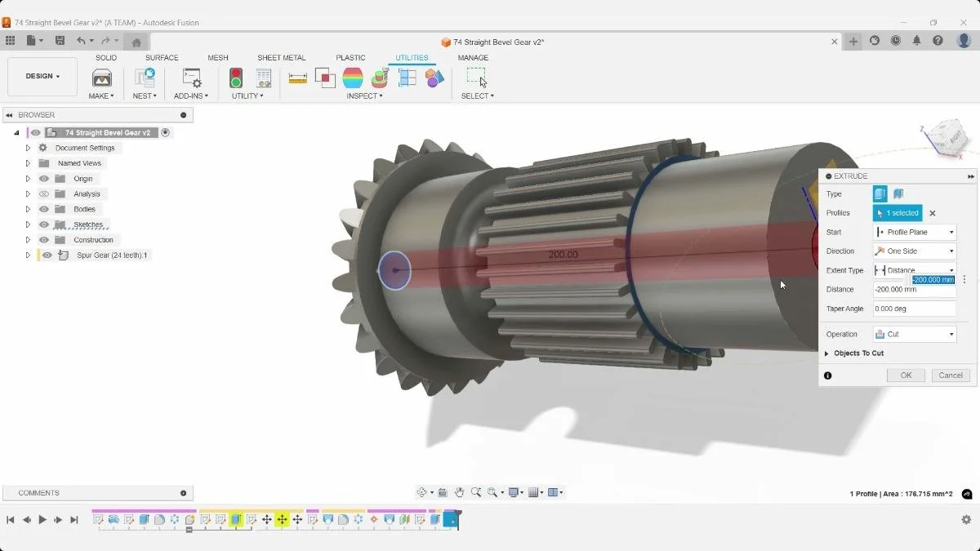Open the Operation Cut dropdown
Viewport: 980px width, 551px height.
click(x=915, y=334)
